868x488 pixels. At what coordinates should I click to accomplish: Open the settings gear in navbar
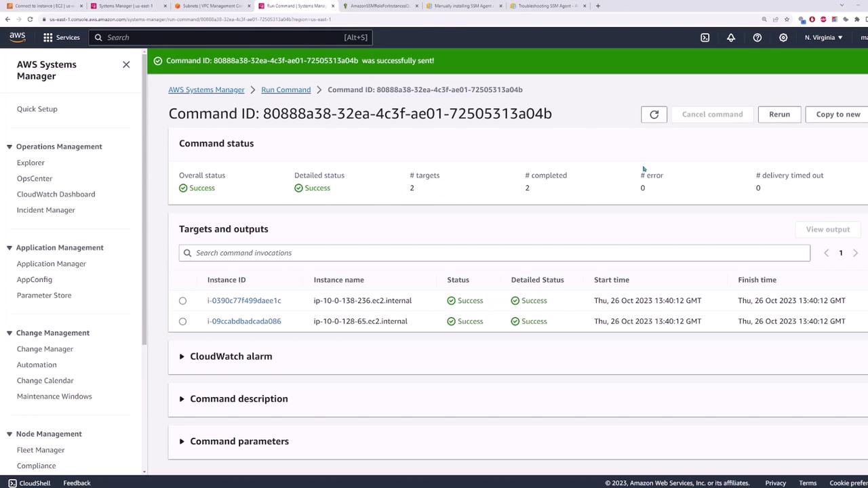(783, 37)
